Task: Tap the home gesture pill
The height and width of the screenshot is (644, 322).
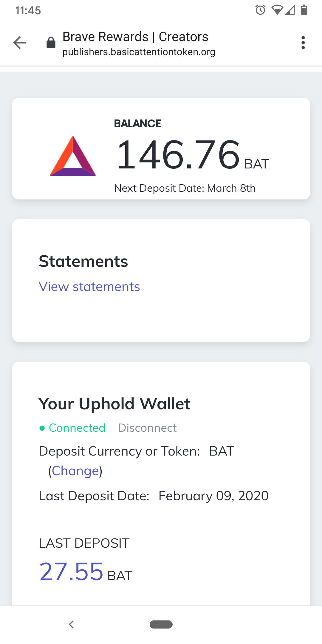Action: point(161,624)
